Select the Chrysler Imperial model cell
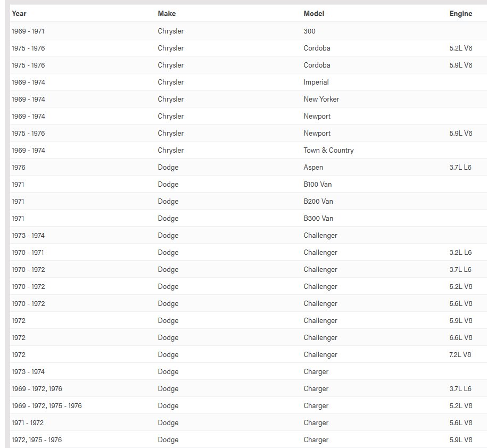 point(316,82)
